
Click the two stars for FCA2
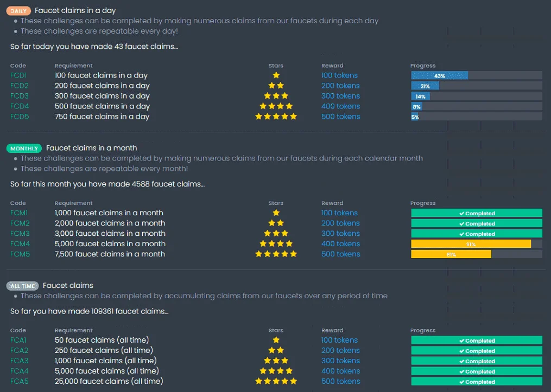(276, 350)
